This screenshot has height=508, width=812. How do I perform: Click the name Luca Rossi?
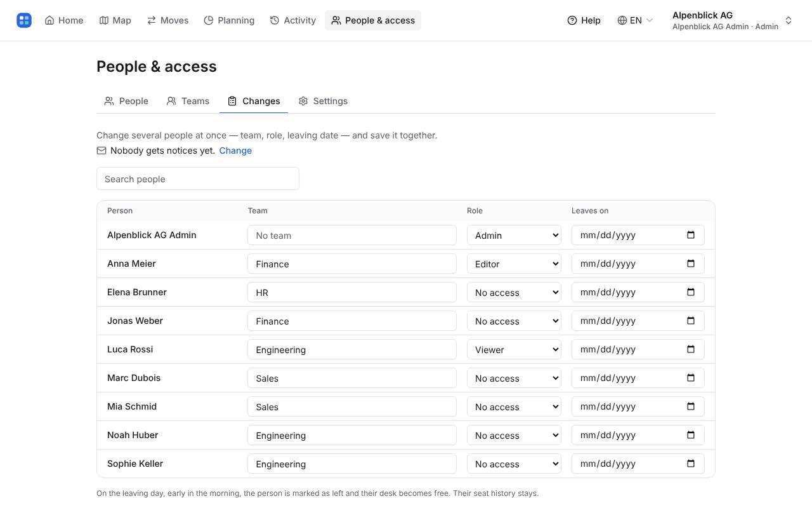[130, 349]
